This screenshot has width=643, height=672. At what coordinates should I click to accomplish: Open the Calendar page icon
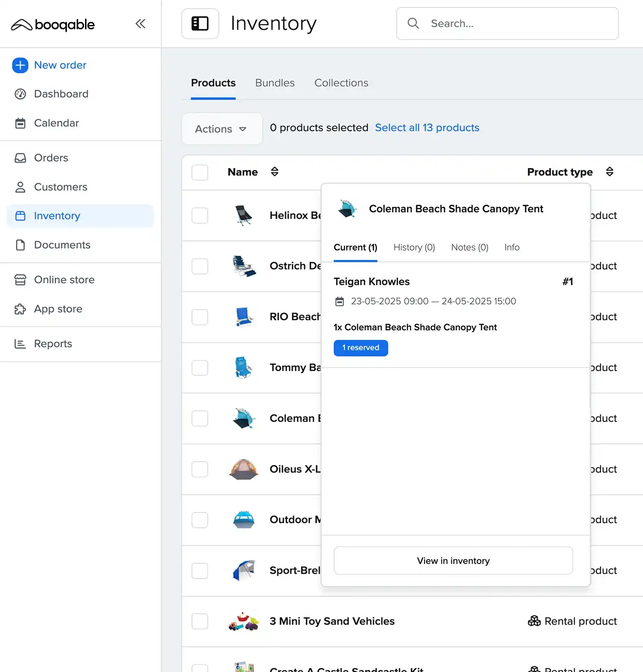pyautogui.click(x=20, y=123)
